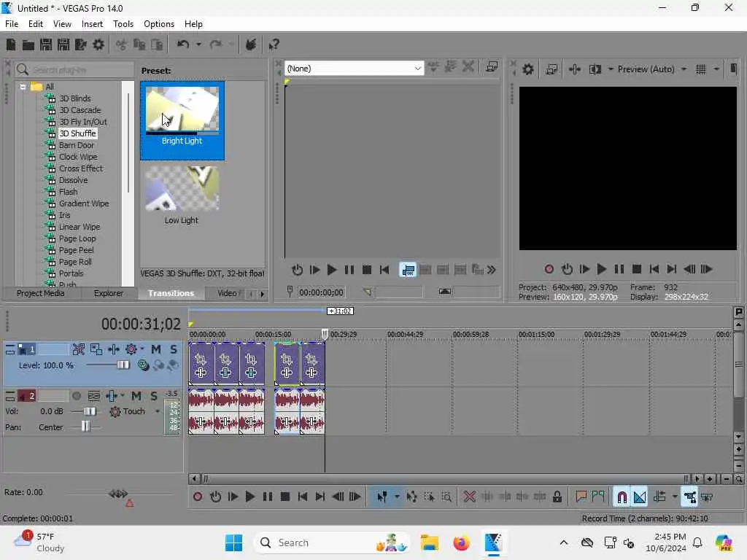Play timeline from the transport bar
Viewport: 747px width, 560px height.
[249, 497]
